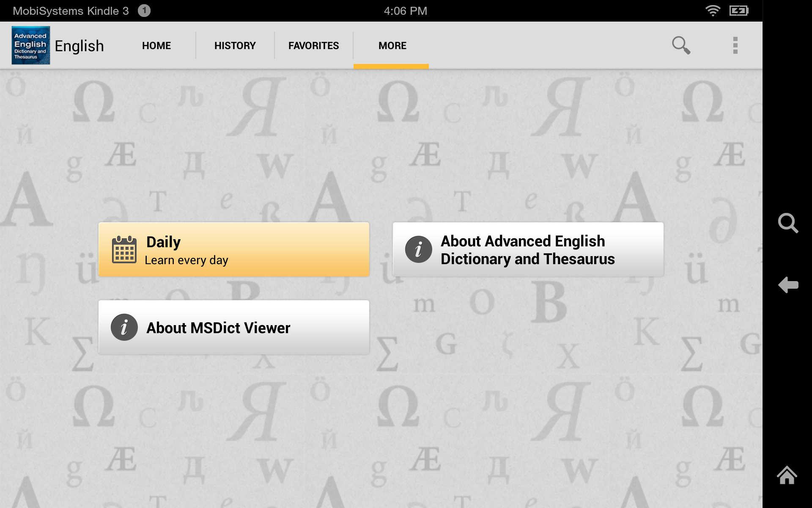Open the HISTORY tab
Screen dimensions: 812x508
[x=235, y=45]
